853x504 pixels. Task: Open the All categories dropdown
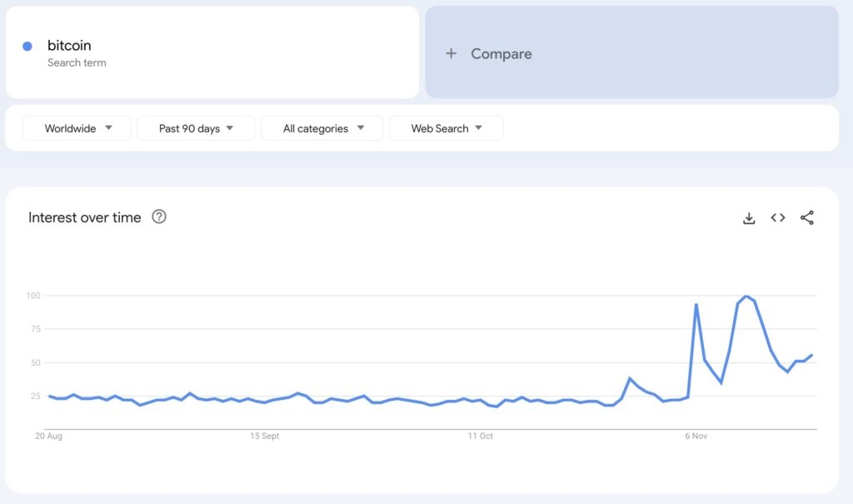(322, 128)
